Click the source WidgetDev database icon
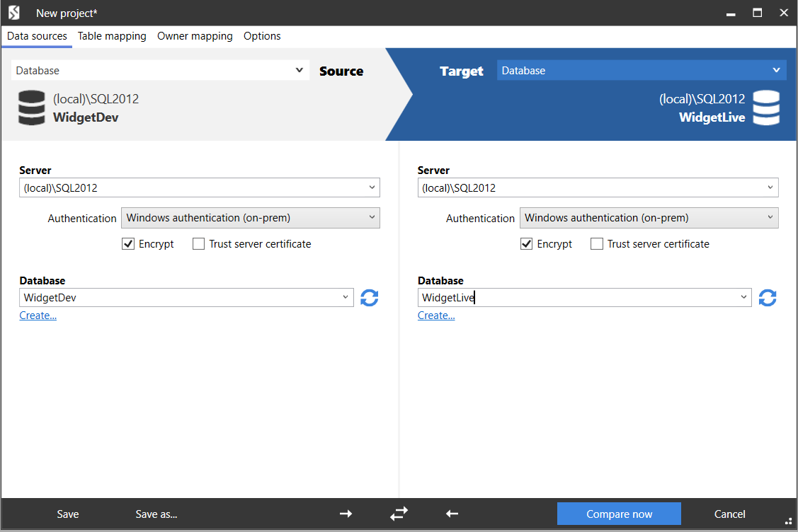This screenshot has width=798, height=532. tap(32, 108)
